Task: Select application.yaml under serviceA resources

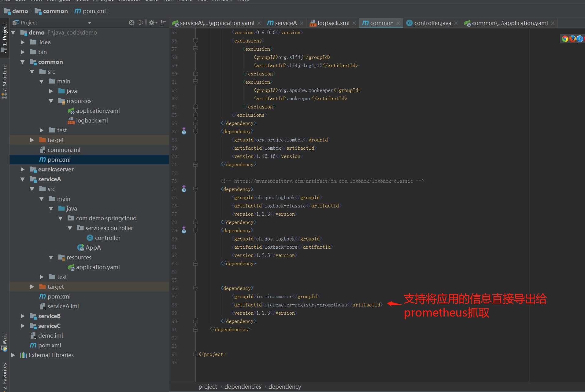Action: (x=94, y=267)
